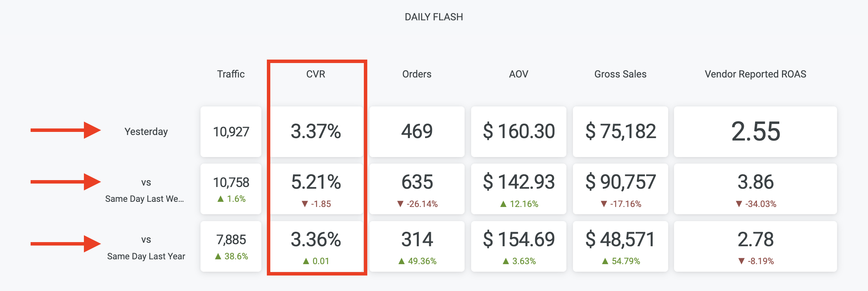868x291 pixels.
Task: Click the red down triangle next to -1.85
Action: pyautogui.click(x=305, y=204)
